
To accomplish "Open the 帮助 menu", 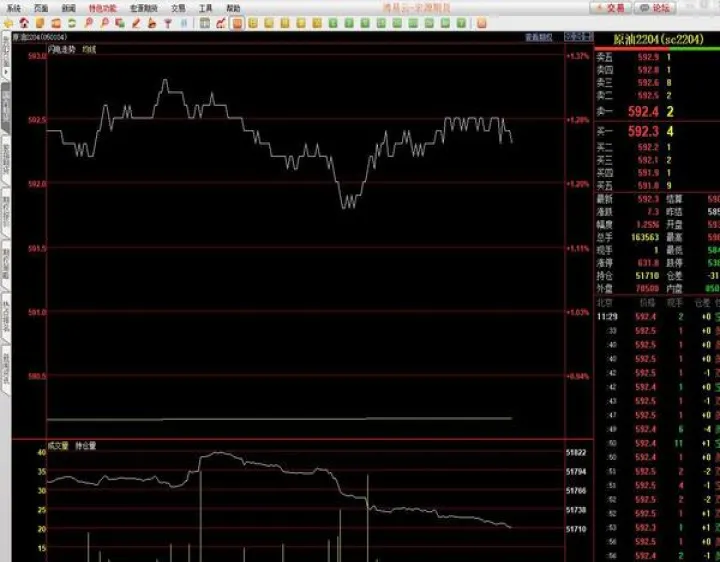I will (233, 7).
